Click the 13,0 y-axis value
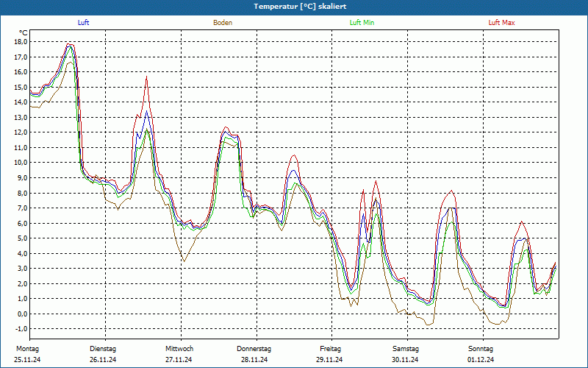The height and width of the screenshot is (368, 588). click(x=21, y=118)
